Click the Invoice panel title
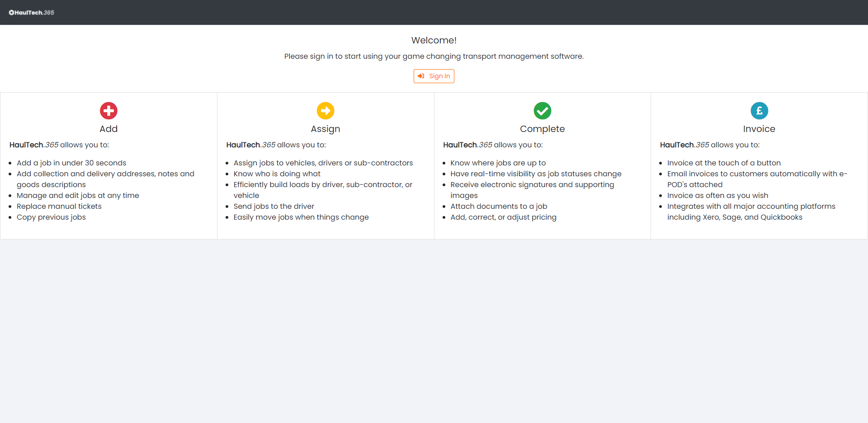This screenshot has height=423, width=868. click(759, 129)
